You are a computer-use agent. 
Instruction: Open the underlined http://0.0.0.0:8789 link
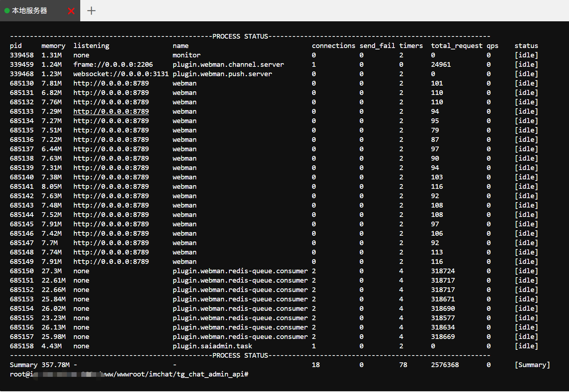click(111, 112)
